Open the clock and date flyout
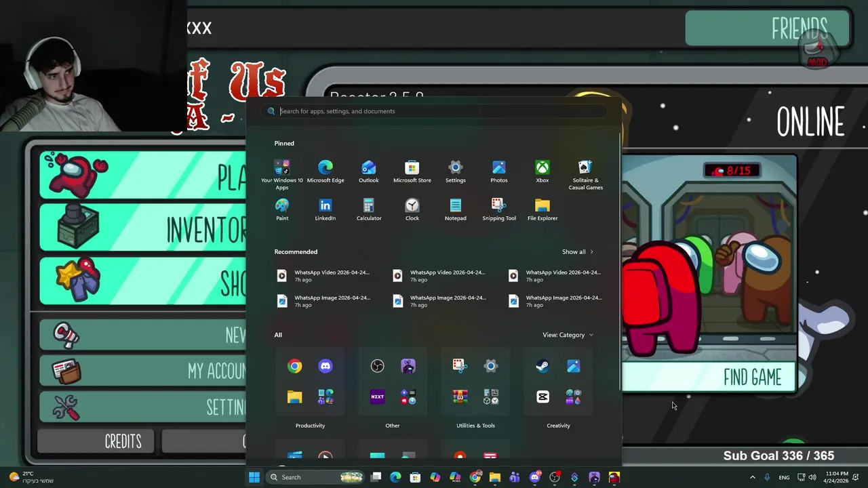Viewport: 868px width, 488px height. coord(837,477)
